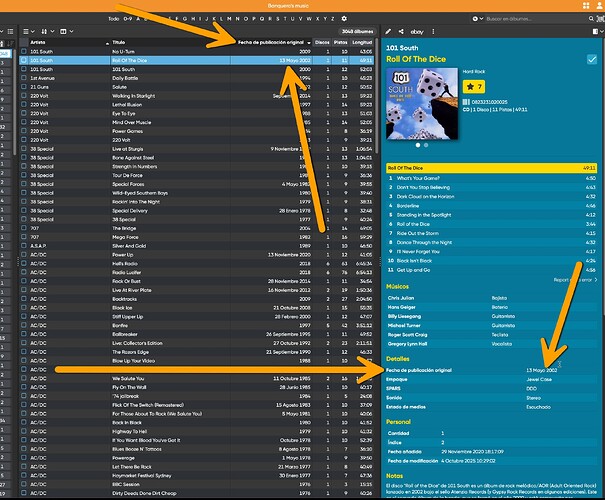Check the box for 707 Mega Force

(x=24, y=237)
